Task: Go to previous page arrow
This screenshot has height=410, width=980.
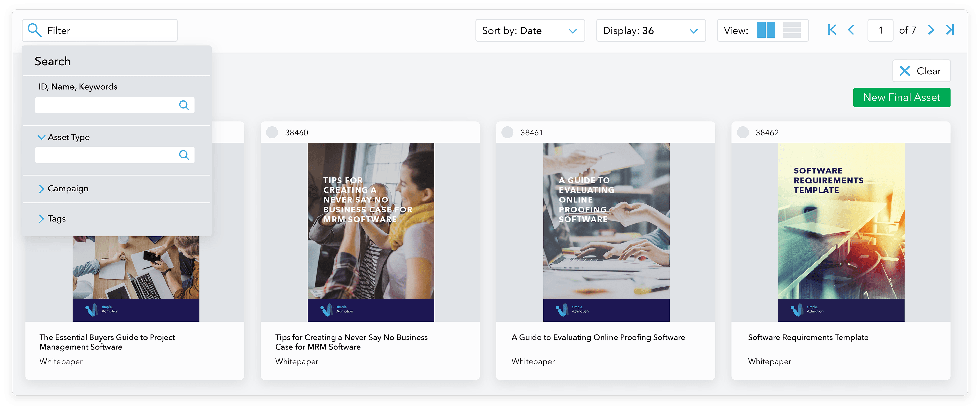Action: (x=851, y=30)
